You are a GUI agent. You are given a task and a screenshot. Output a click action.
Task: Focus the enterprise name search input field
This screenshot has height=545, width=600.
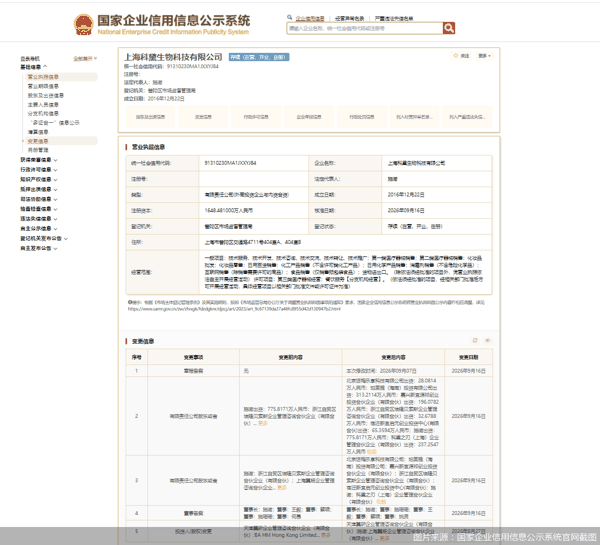365,28
